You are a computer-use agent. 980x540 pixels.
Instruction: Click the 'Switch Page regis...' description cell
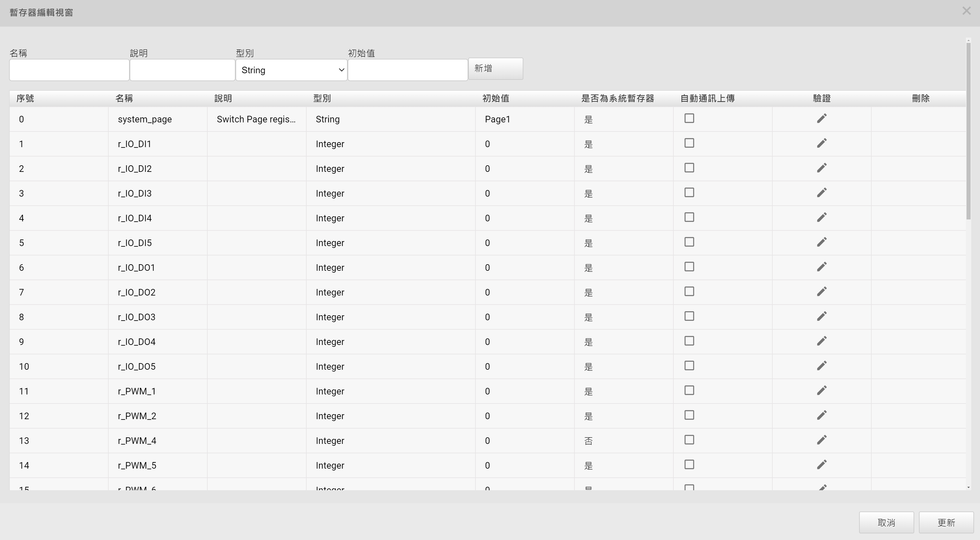click(x=257, y=119)
